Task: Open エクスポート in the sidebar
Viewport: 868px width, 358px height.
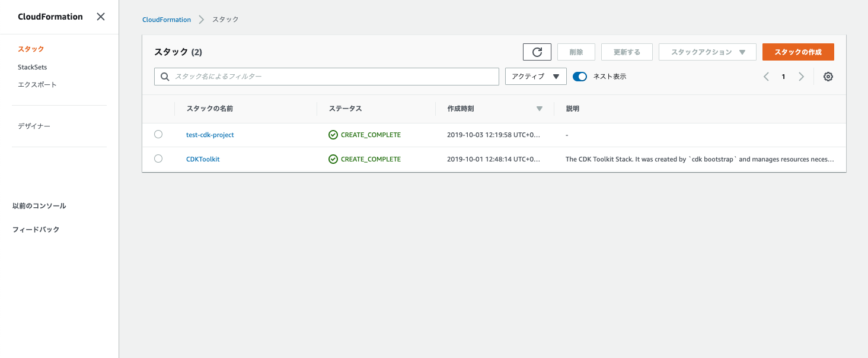Action: coord(37,85)
